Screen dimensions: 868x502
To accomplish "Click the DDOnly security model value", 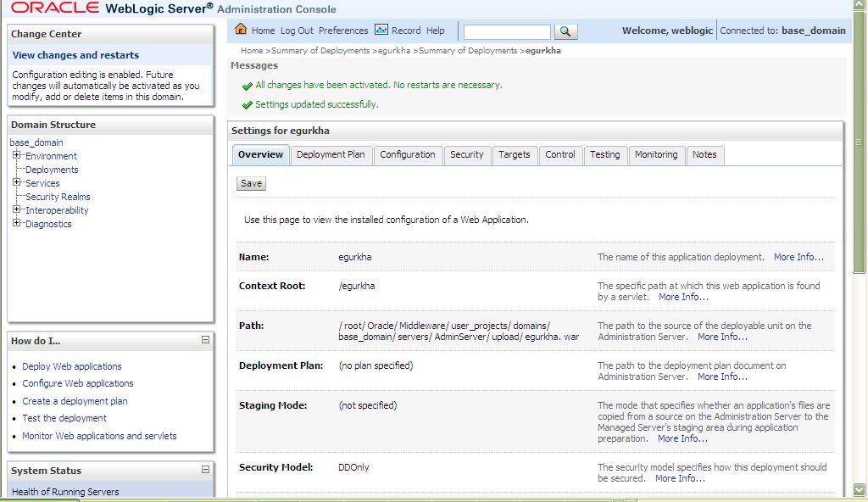I will tap(353, 467).
